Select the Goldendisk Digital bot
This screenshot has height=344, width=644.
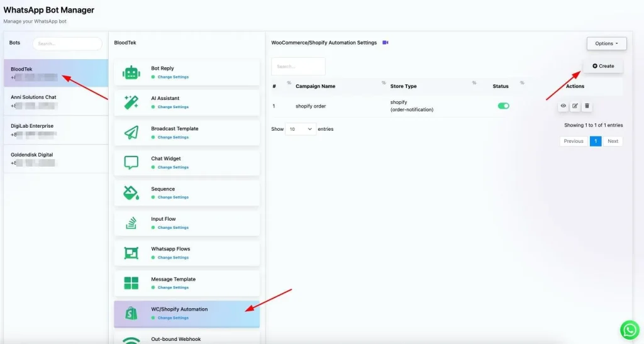56,159
